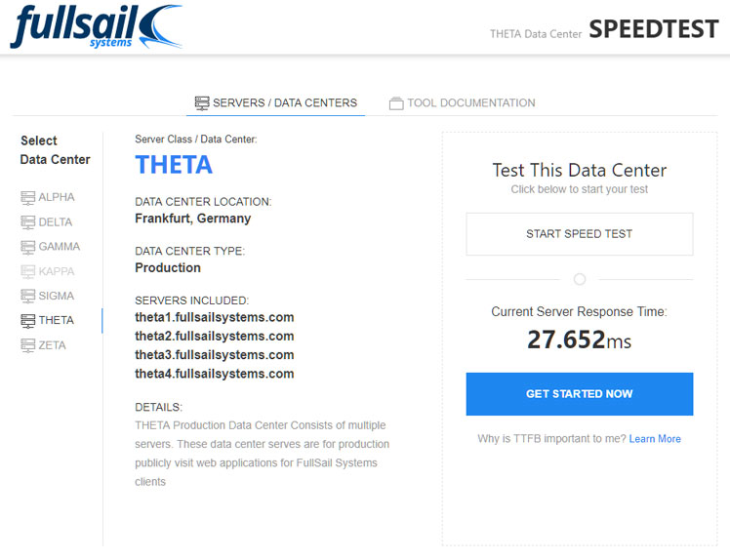Viewport: 730px width, 560px height.
Task: Click the GAMMA server icon
Action: 28,247
